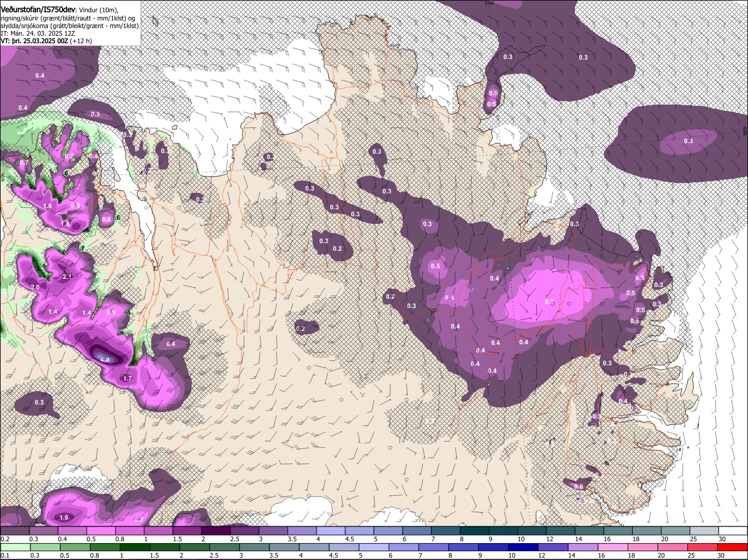Click the '2.1' precipitation value on the map
The height and width of the screenshot is (560, 748).
[x=67, y=276]
